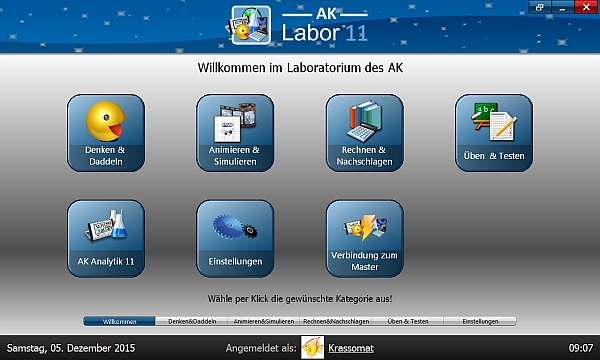Click the Krassomat username link
600x360 pixels.
[351, 348]
